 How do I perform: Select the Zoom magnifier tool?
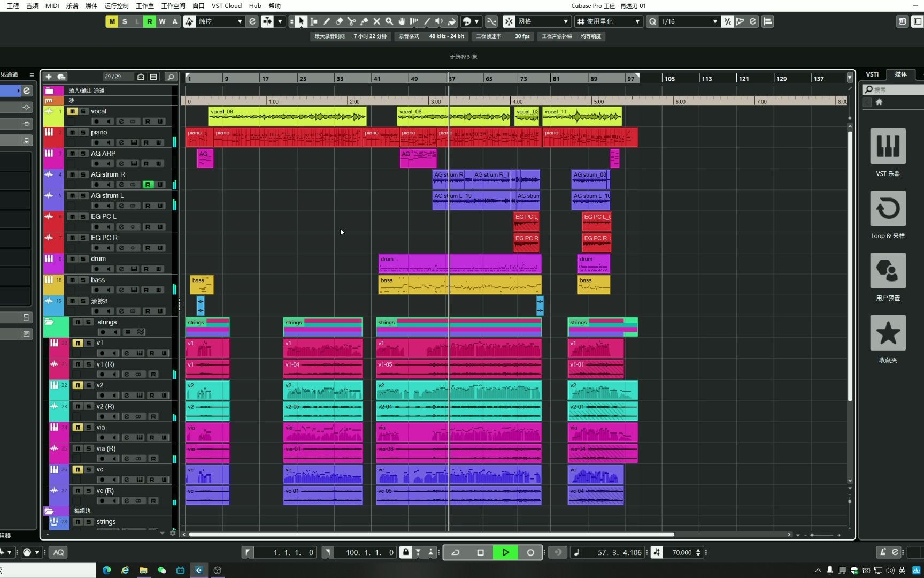coord(389,21)
